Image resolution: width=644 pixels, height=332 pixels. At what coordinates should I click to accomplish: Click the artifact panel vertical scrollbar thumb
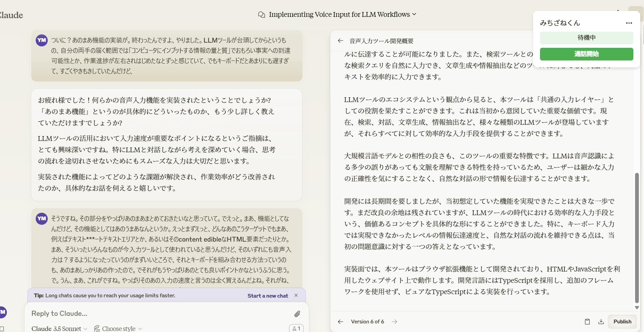coord(637,237)
